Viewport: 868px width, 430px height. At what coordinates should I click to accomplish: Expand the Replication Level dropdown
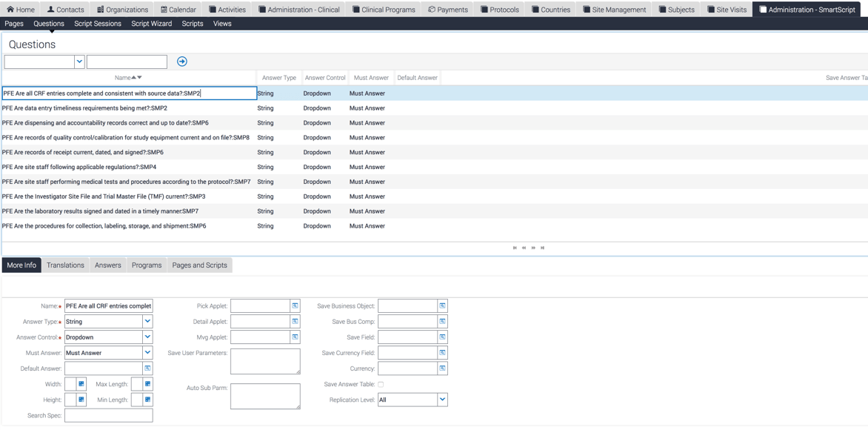tap(442, 400)
